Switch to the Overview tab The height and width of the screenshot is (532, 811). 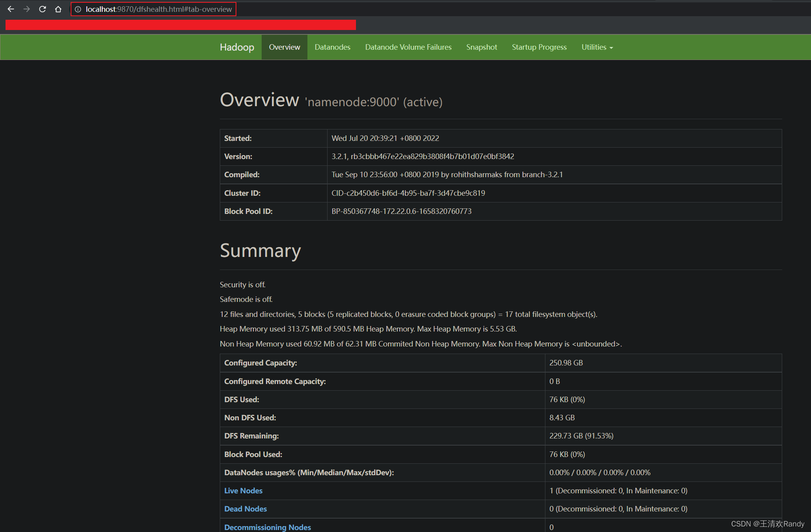tap(284, 47)
